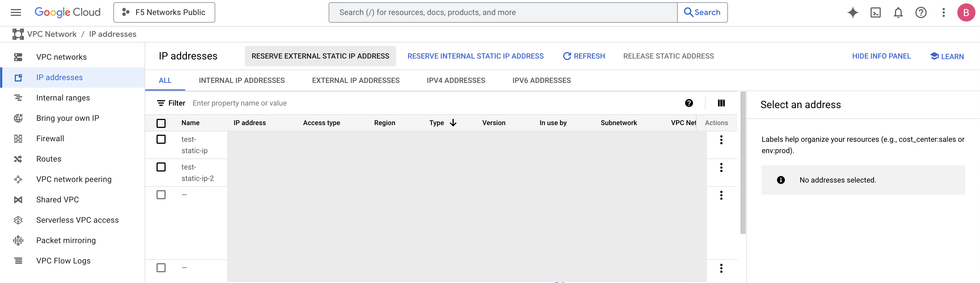Click the HIDE INFO PANEL link
This screenshot has height=283, width=980.
(882, 56)
